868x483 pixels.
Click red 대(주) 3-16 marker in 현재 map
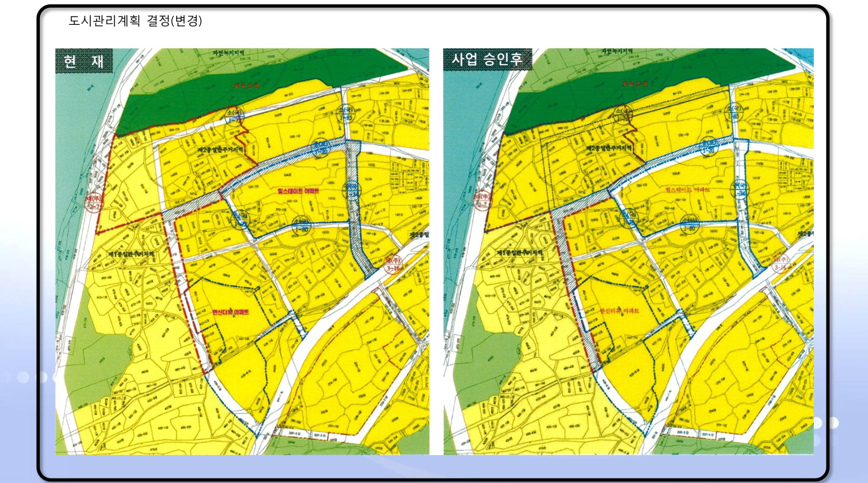(394, 264)
